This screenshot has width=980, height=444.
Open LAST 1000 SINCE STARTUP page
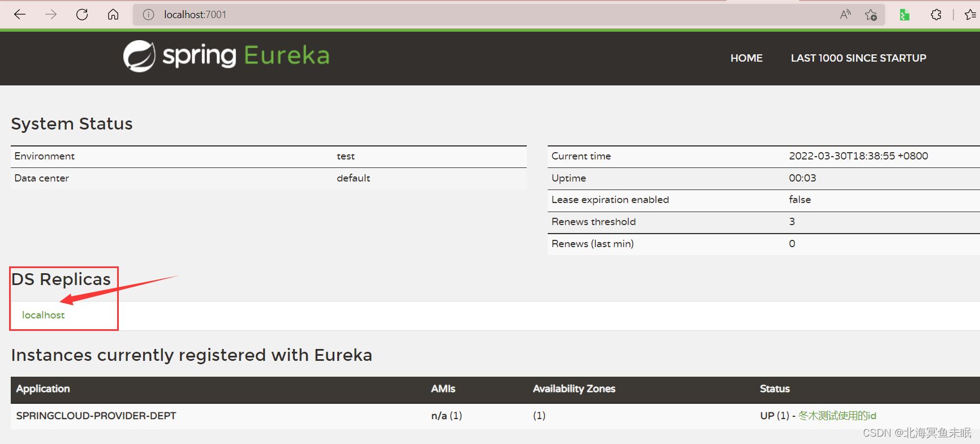pyautogui.click(x=858, y=58)
